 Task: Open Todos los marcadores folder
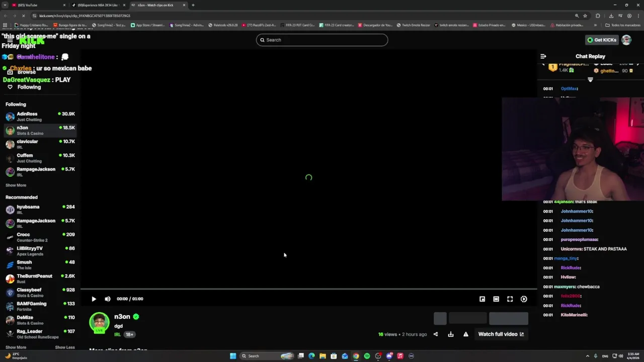point(622,25)
